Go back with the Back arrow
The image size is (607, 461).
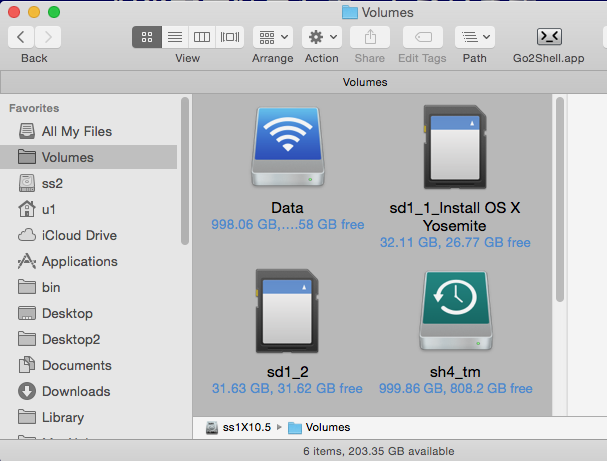pos(22,37)
